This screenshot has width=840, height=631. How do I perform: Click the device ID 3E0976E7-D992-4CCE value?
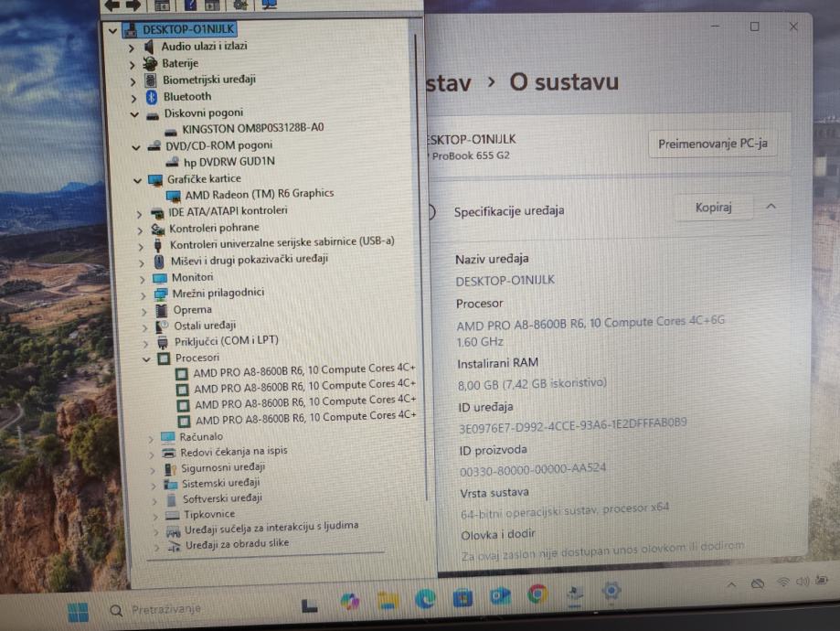point(573,425)
